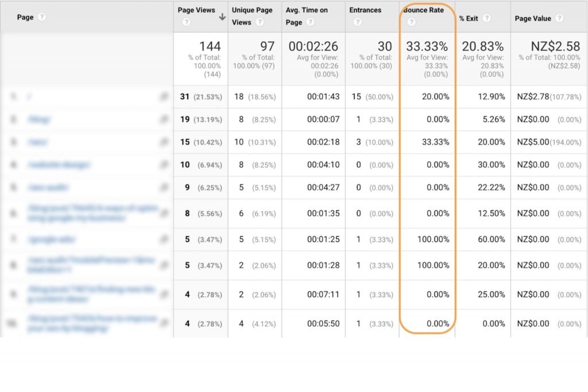588x392 pixels.
Task: Select the time cell 00:00:07
Action: [323, 119]
